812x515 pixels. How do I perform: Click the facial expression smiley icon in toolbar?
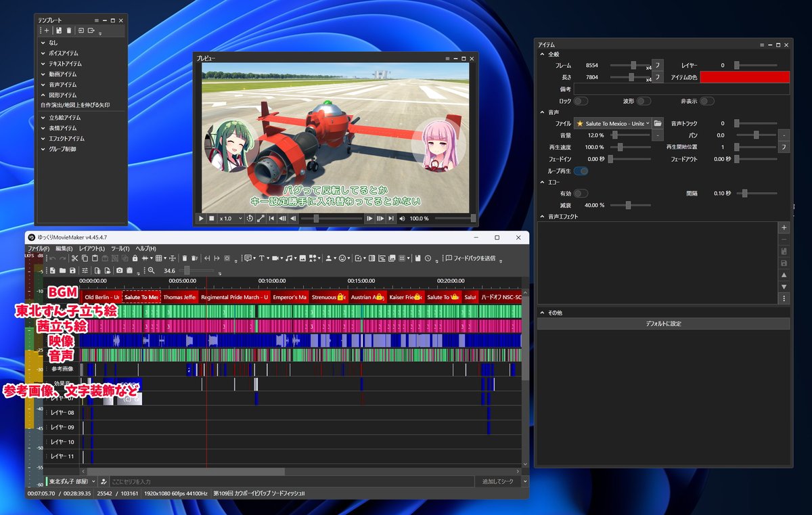click(x=342, y=259)
